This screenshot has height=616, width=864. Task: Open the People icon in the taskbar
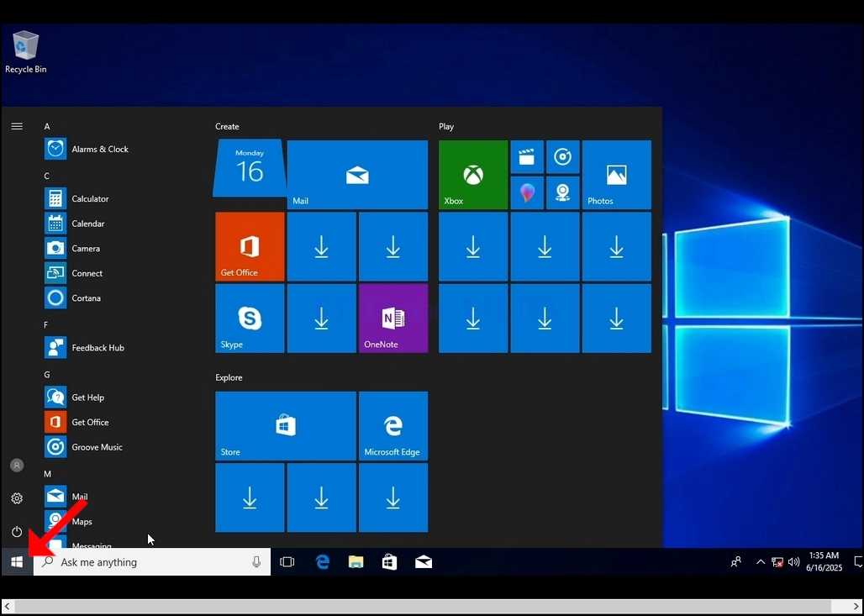click(x=735, y=562)
